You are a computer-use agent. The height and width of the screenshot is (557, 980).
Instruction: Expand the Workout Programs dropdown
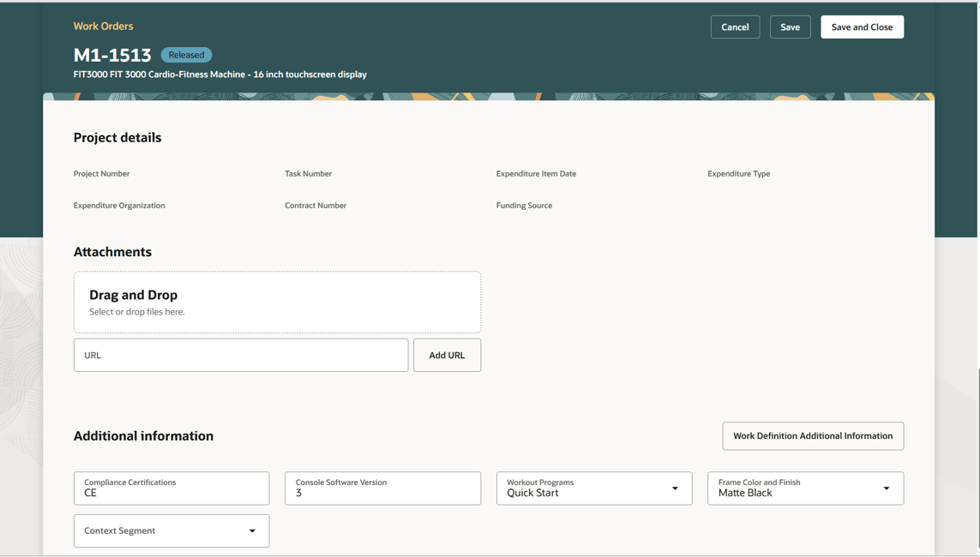pos(594,488)
